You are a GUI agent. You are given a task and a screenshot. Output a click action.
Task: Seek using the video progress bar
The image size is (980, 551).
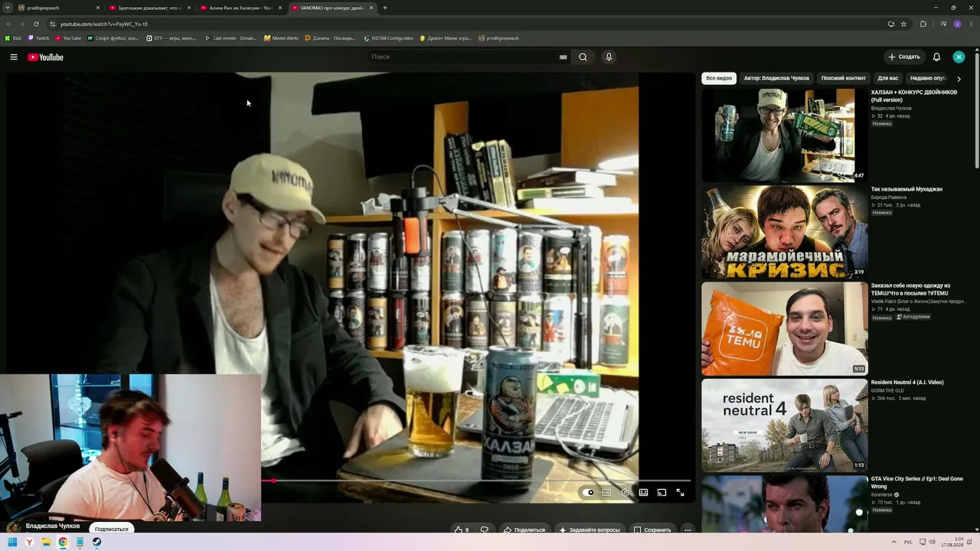[x=475, y=481]
